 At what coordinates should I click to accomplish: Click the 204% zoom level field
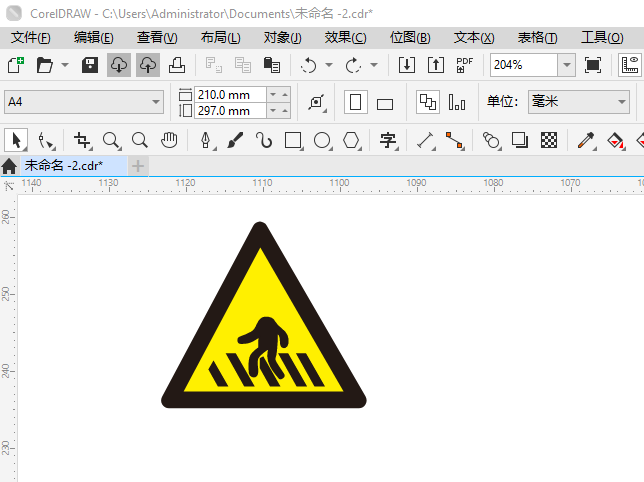pyautogui.click(x=524, y=65)
